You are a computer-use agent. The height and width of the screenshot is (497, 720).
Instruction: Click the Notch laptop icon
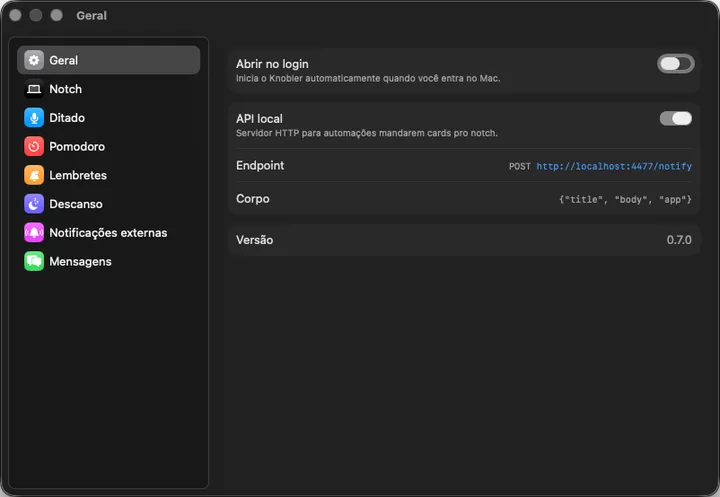click(x=34, y=89)
